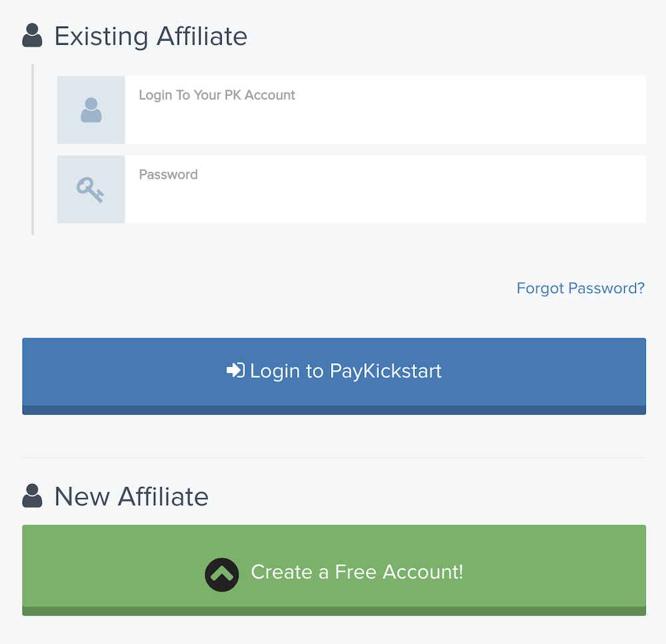Click the key icon beside Password field
This screenshot has width=666, height=644.
click(x=90, y=189)
